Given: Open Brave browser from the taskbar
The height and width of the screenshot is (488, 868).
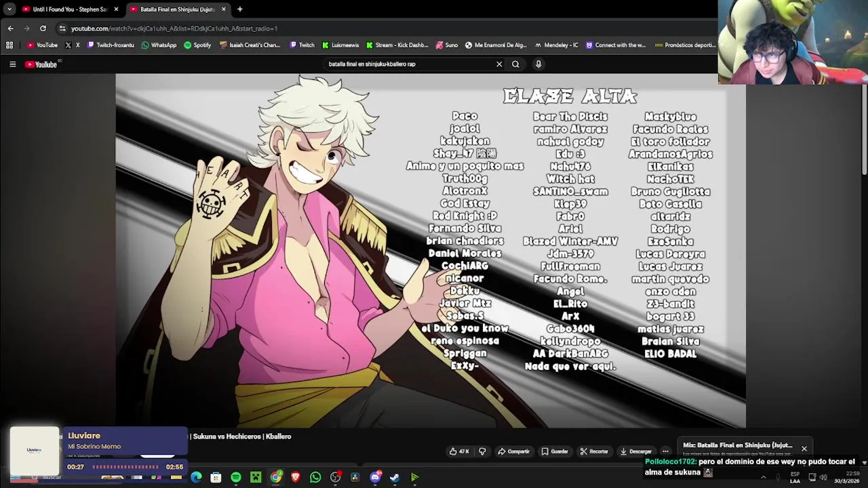Looking at the screenshot, I should coord(296,477).
